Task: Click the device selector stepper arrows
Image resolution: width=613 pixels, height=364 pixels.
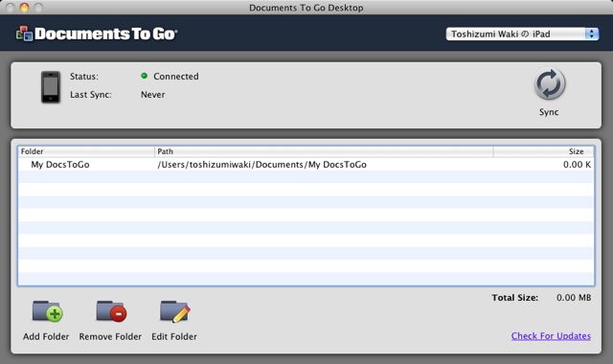Action: tap(592, 34)
